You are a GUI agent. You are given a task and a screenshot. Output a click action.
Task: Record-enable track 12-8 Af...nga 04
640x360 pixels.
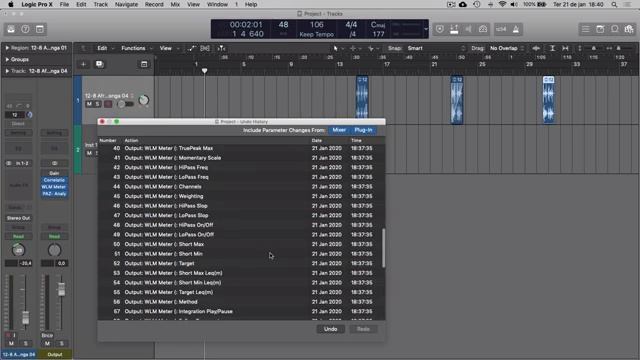tap(108, 104)
